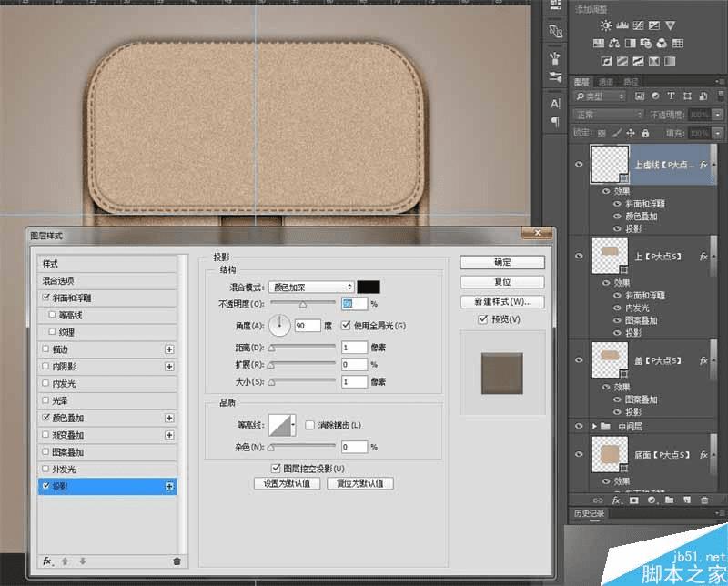The width and height of the screenshot is (728, 586).
Task: Hide the 上虚线 layer with eye icon
Action: click(x=579, y=165)
